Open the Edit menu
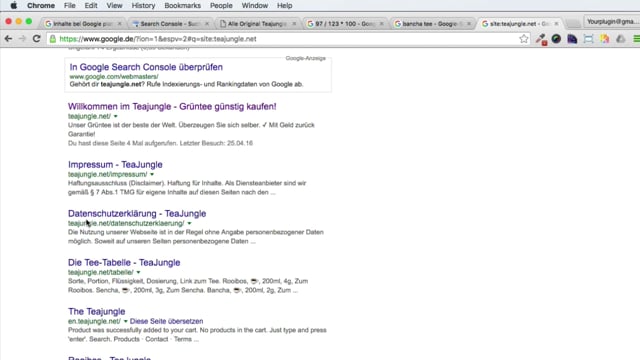The image size is (640, 360). pos(91,6)
